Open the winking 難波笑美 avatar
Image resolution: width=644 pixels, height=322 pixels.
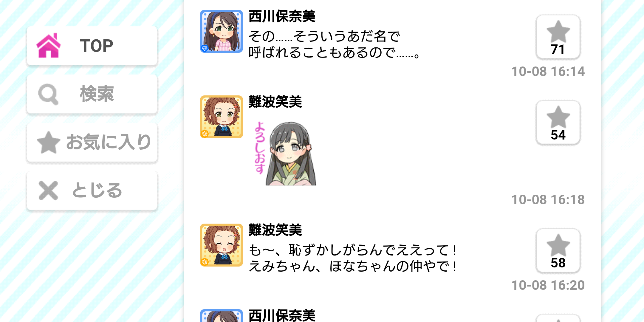click(x=221, y=245)
